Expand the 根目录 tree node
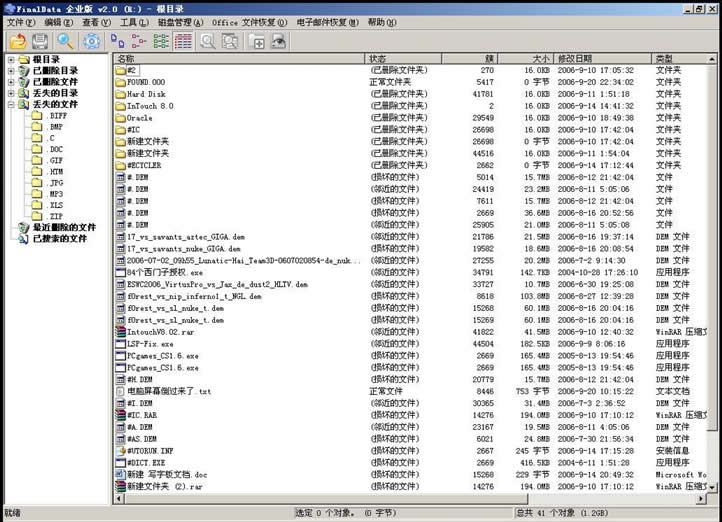Screen dimensions: 722x522 (11, 59)
